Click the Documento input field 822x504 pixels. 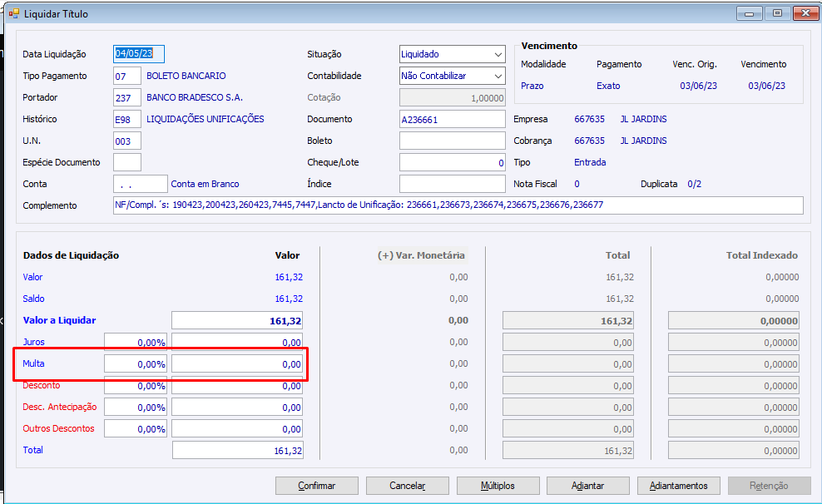[452, 120]
